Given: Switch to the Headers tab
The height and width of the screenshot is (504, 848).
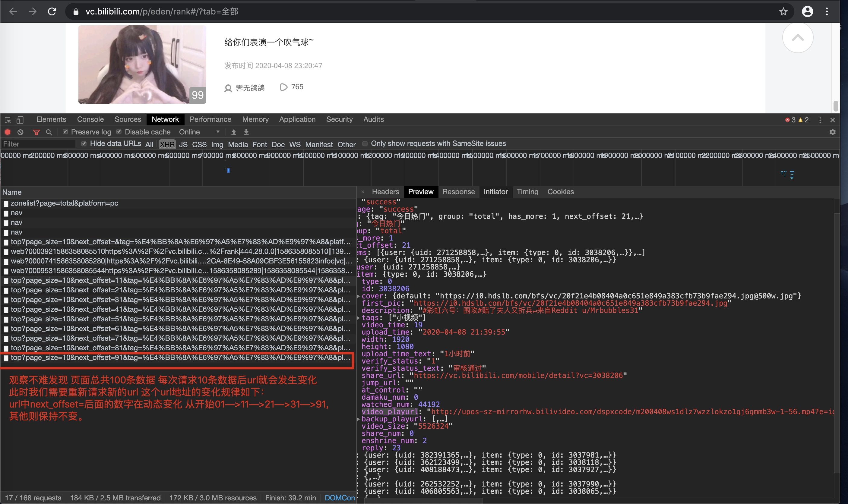Looking at the screenshot, I should pos(385,192).
